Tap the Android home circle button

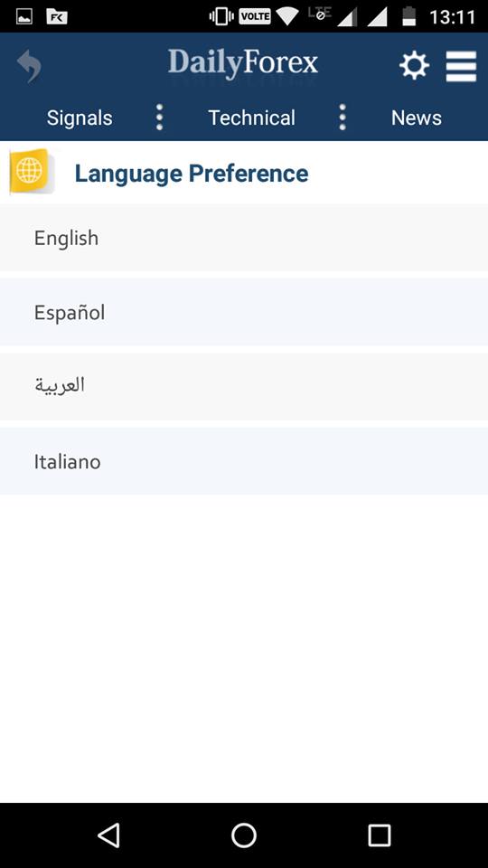[x=244, y=835]
